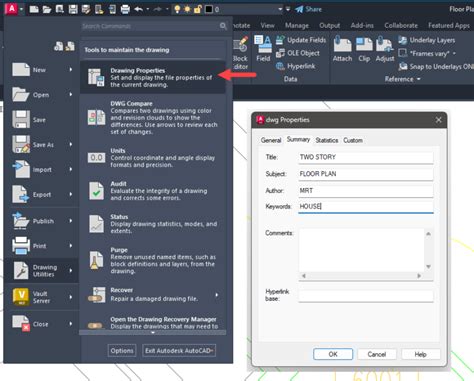Select Publish in the application menu
The height and width of the screenshot is (381, 474).
click(42, 221)
